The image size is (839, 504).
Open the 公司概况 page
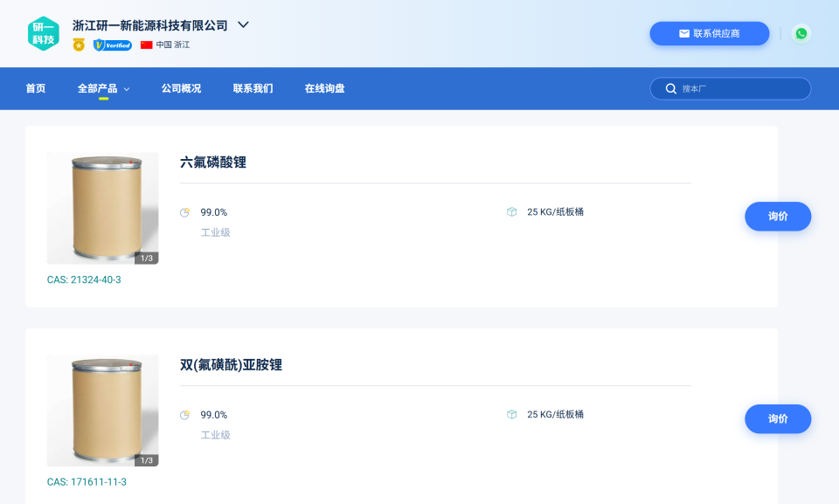[x=180, y=88]
